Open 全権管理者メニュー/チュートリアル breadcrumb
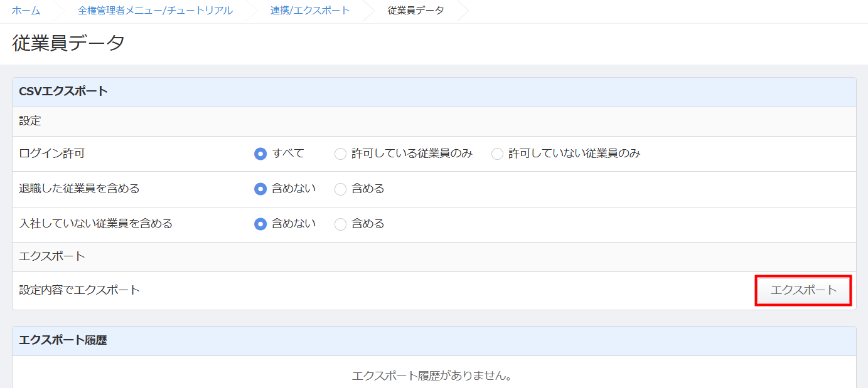The image size is (868, 388). 155,11
